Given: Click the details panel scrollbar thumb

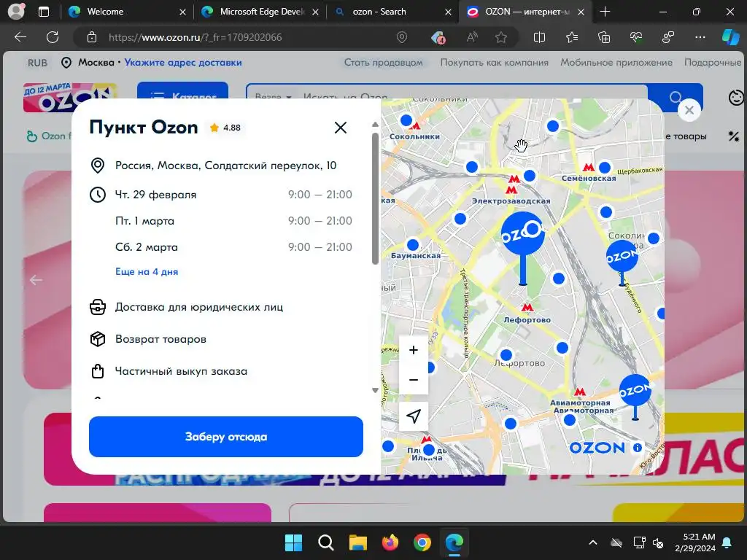Looking at the screenshot, I should (x=375, y=198).
